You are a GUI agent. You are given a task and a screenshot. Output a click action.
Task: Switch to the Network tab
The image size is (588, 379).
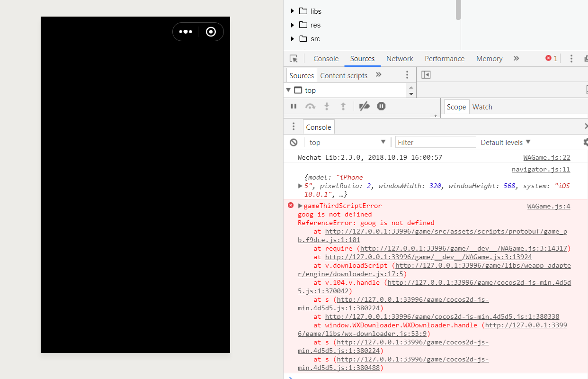pos(400,59)
